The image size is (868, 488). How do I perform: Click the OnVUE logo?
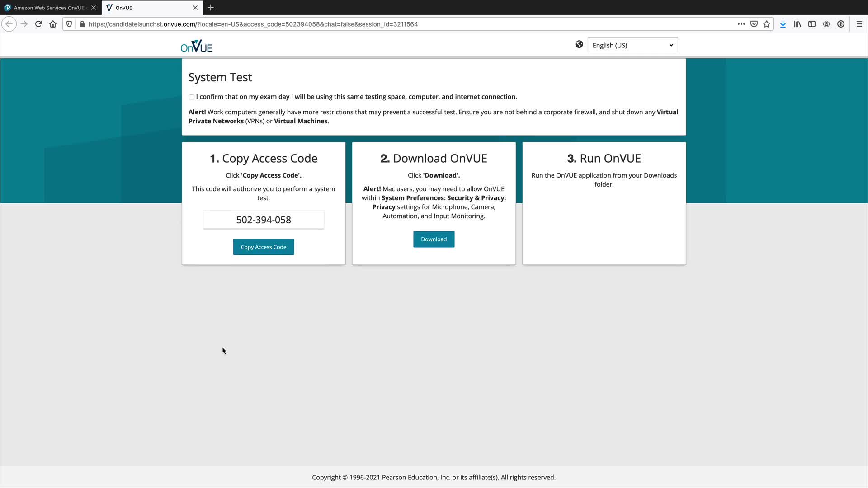pos(197,46)
